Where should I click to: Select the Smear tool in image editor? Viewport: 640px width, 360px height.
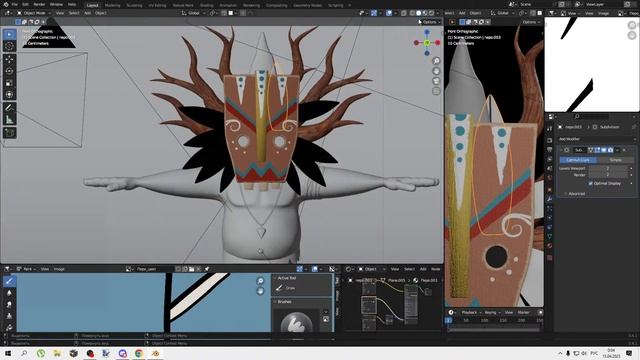(x=9, y=304)
